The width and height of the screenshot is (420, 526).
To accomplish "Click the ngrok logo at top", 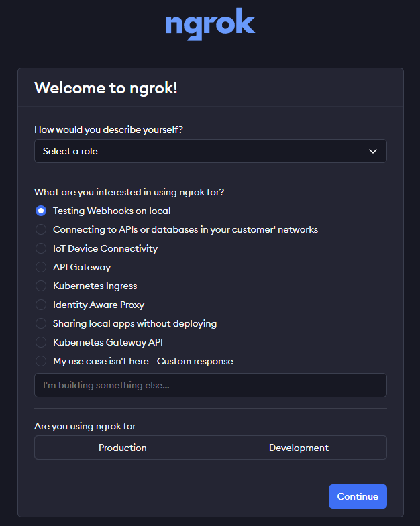I will [x=210, y=25].
